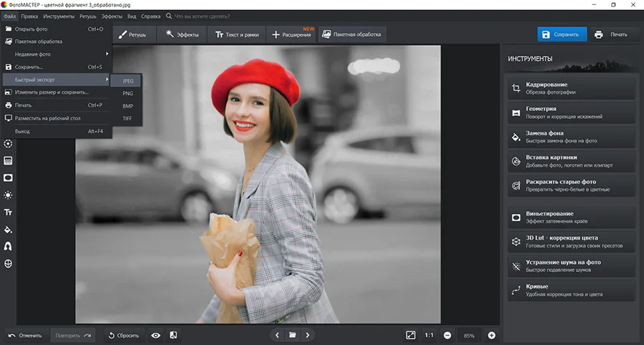Open the Эффекты tab
Viewport: 644px width, 345px height.
(180, 34)
